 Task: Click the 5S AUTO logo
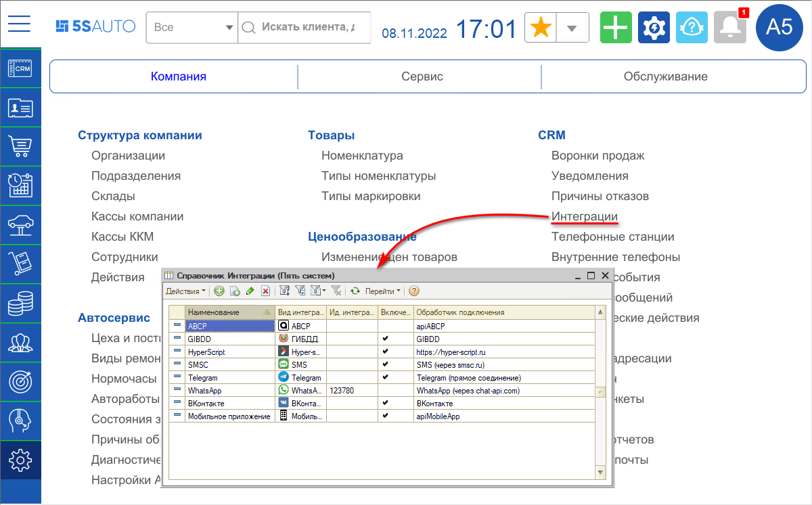click(95, 26)
